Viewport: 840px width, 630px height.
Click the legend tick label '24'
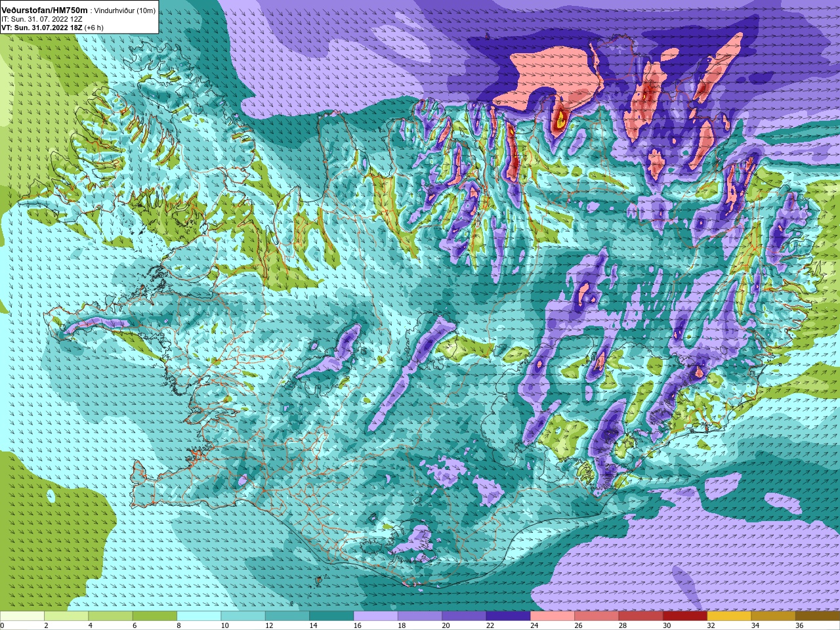coord(534,625)
